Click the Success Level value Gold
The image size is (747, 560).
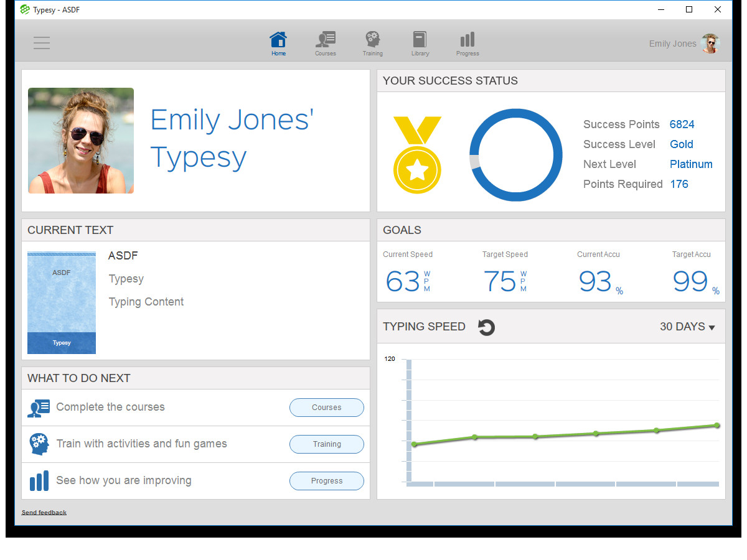[682, 144]
